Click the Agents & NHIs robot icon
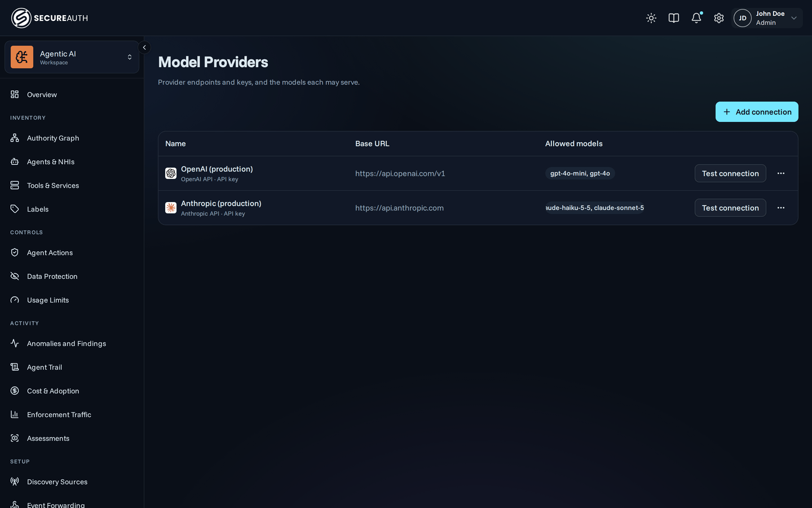812x508 pixels. [x=15, y=161]
